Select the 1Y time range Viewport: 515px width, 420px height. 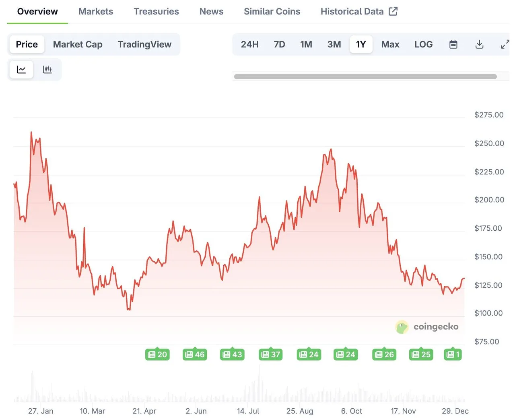(x=361, y=44)
